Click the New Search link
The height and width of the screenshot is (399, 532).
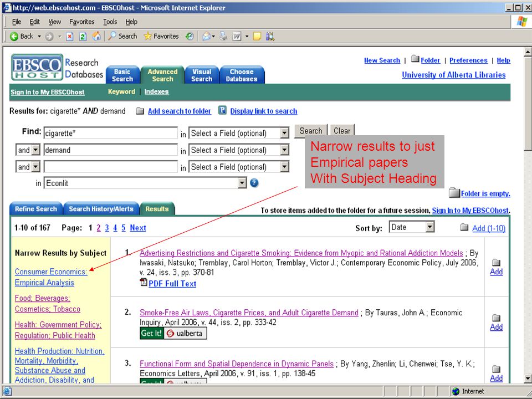click(382, 60)
